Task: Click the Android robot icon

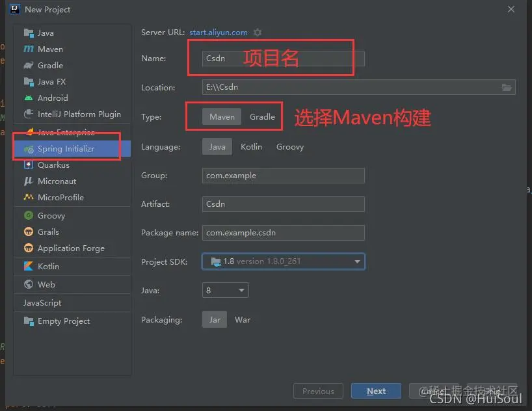Action: (29, 98)
